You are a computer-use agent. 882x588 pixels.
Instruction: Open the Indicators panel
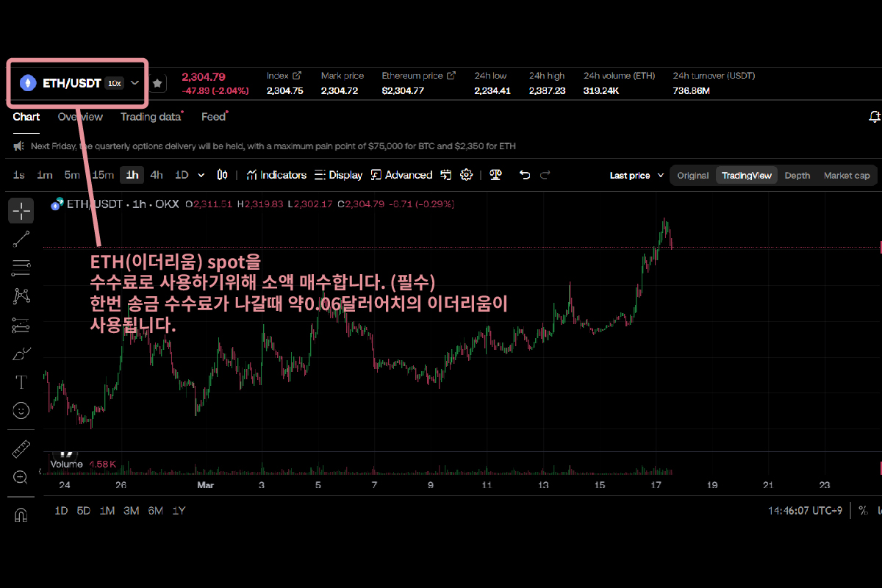point(276,175)
